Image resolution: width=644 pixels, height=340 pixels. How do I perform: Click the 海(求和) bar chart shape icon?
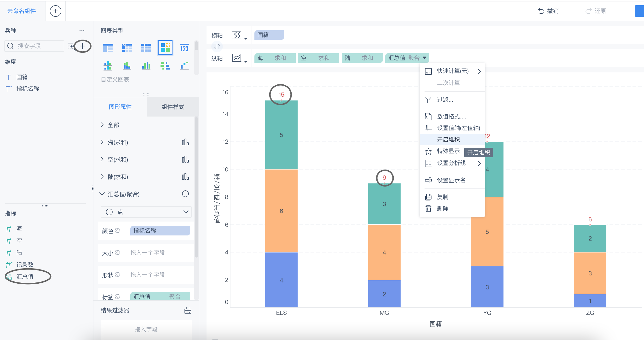coord(185,142)
